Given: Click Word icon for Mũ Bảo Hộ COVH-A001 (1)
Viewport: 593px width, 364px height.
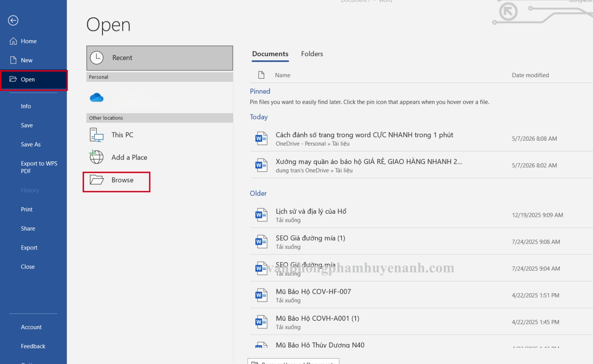Looking at the screenshot, I should coord(261,322).
